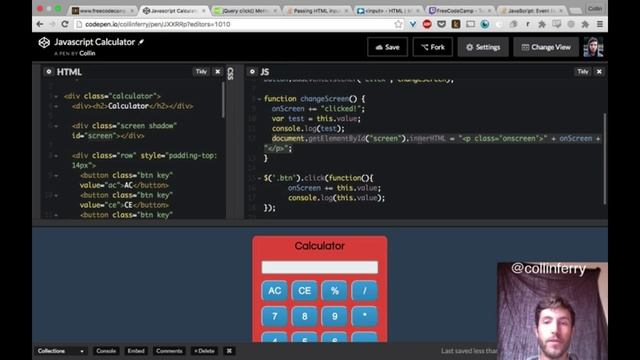This screenshot has width=640, height=360.
Task: Open pen Settings
Action: tap(483, 47)
